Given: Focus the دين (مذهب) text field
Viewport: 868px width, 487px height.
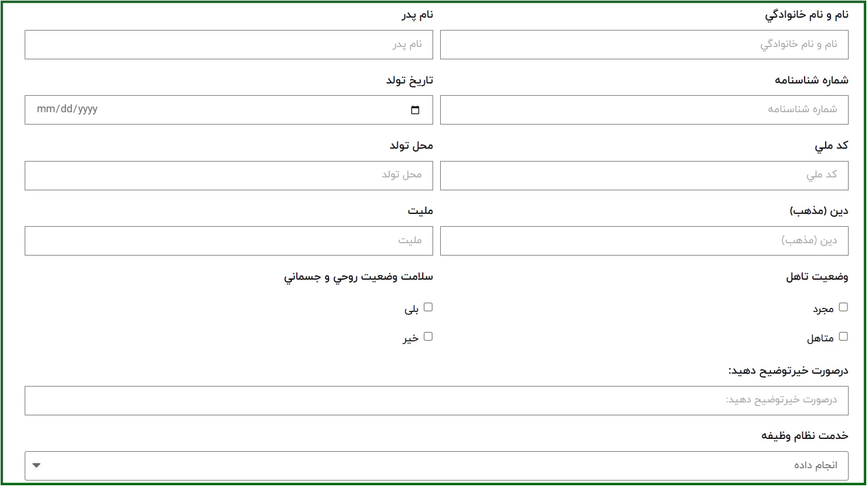Looking at the screenshot, I should click(644, 241).
